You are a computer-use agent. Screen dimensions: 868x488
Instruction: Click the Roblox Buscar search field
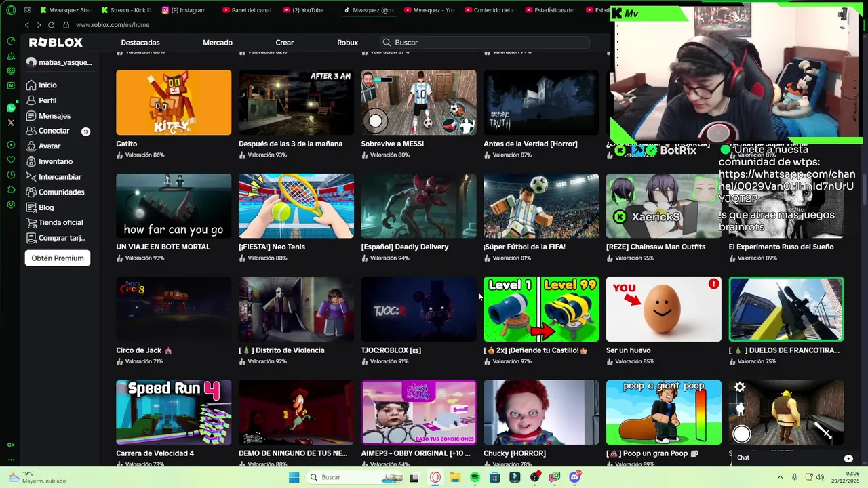click(x=485, y=42)
